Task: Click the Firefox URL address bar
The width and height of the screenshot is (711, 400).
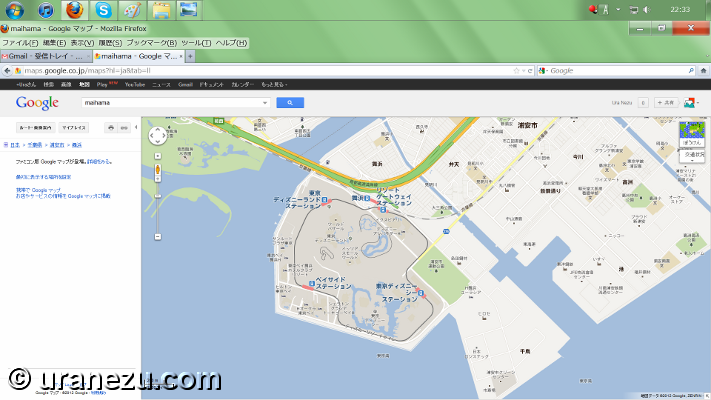Action: tap(268, 71)
